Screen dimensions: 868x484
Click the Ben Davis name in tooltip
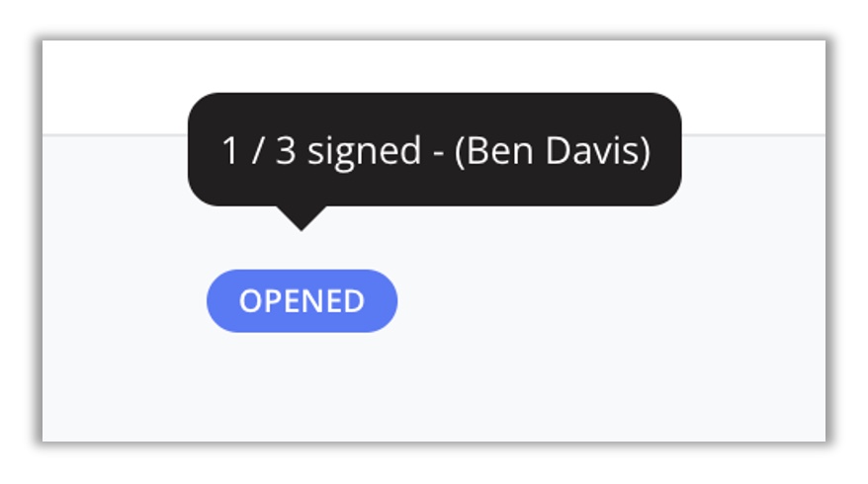(553, 151)
